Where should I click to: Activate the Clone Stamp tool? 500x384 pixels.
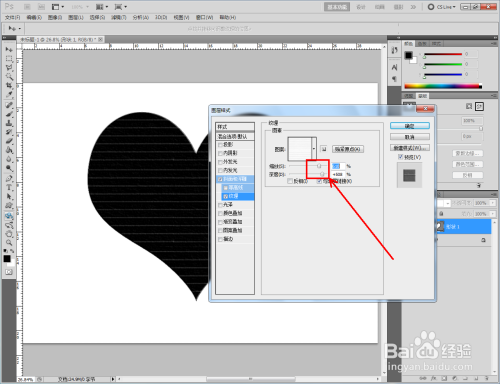[9, 123]
